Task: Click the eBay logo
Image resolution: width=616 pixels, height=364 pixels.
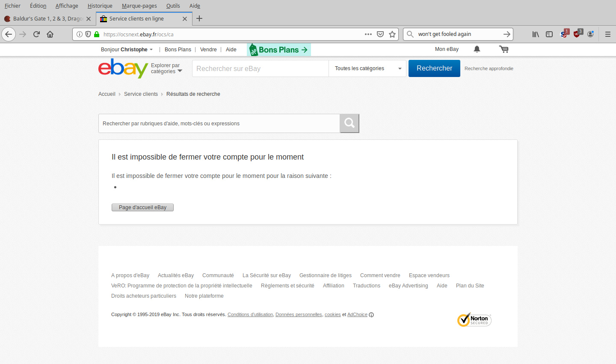Action: pyautogui.click(x=123, y=68)
